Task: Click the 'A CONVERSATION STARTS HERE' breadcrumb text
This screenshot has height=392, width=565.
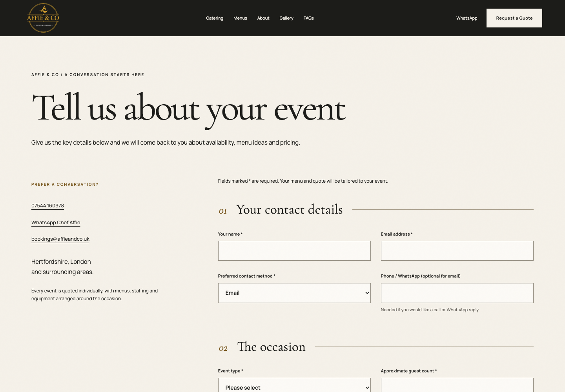Action: [x=104, y=75]
